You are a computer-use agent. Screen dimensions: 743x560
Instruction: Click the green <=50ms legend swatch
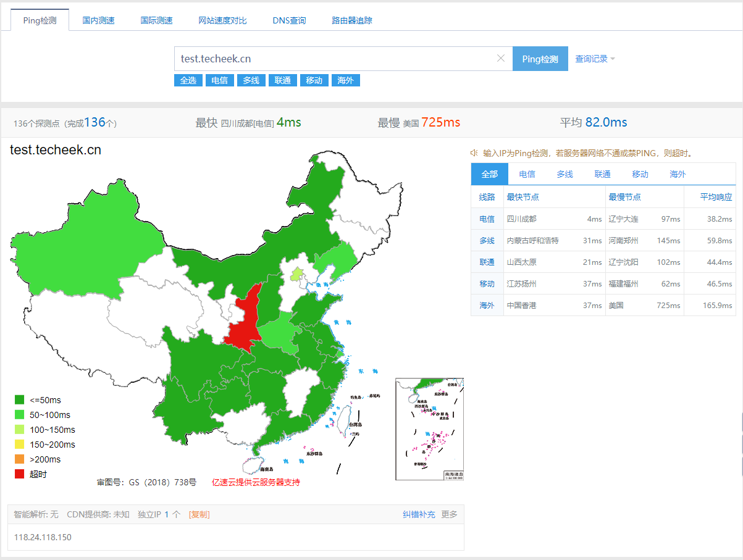click(20, 400)
